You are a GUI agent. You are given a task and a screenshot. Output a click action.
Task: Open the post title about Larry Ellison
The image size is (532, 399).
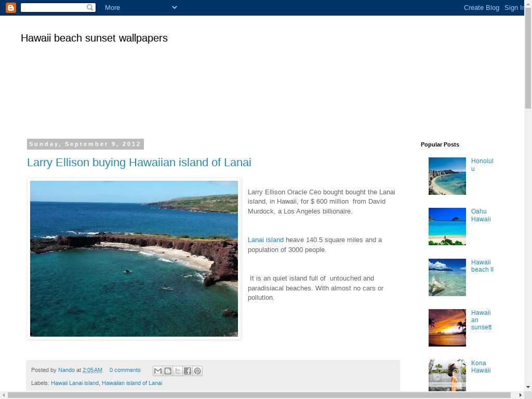139,163
